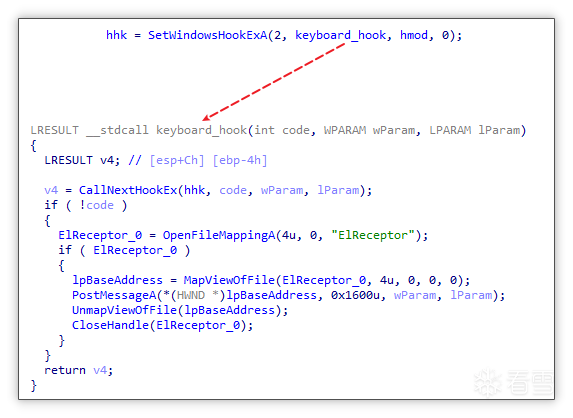
Task: Click the return keyword
Action: pos(65,370)
